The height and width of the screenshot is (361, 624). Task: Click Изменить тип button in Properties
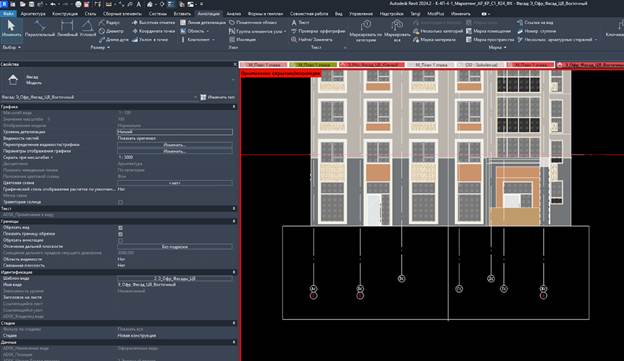point(217,97)
